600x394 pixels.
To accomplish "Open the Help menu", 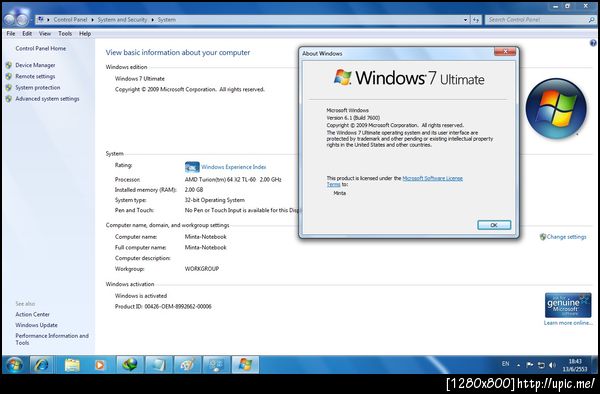I will pyautogui.click(x=85, y=34).
